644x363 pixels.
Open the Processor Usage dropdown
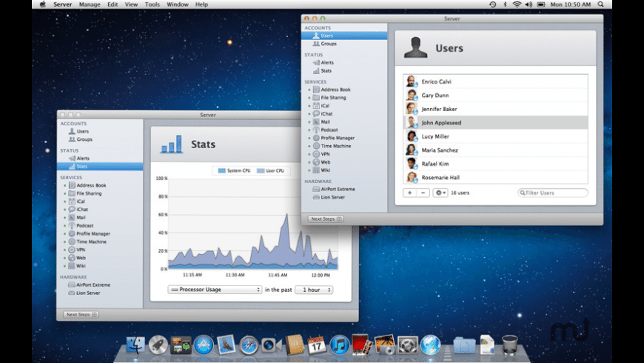click(215, 290)
